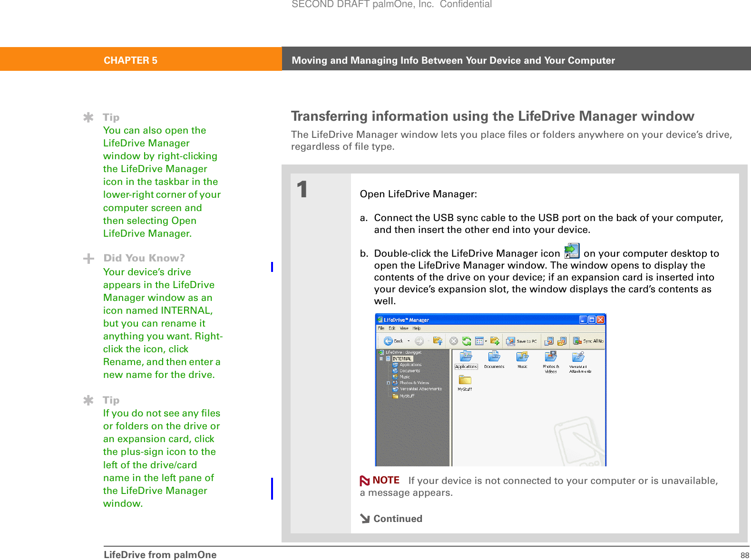The image size is (751, 560).
Task: Click the Sync All Now toolbar button
Action: tap(588, 341)
